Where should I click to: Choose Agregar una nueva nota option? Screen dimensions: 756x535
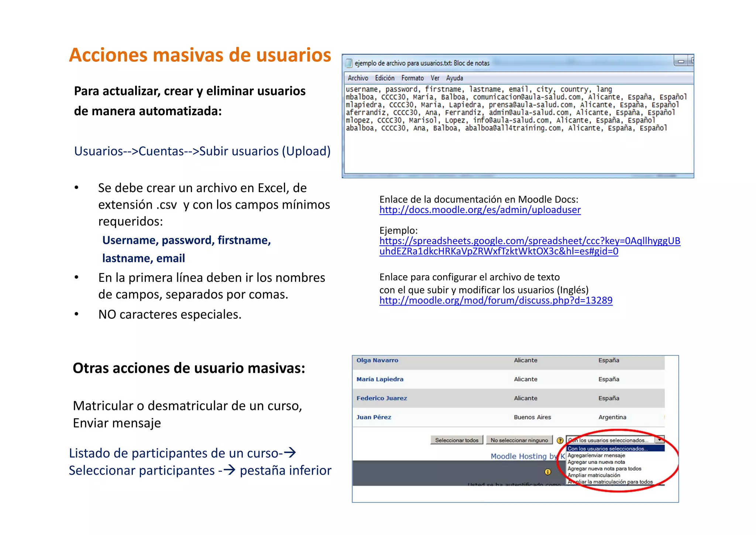[596, 462]
